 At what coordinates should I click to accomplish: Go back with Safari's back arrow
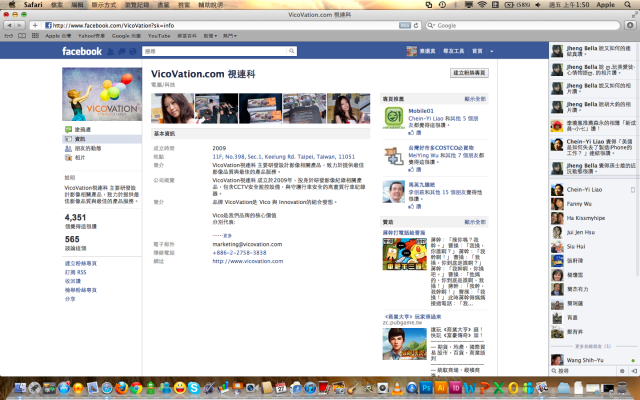(x=9, y=25)
